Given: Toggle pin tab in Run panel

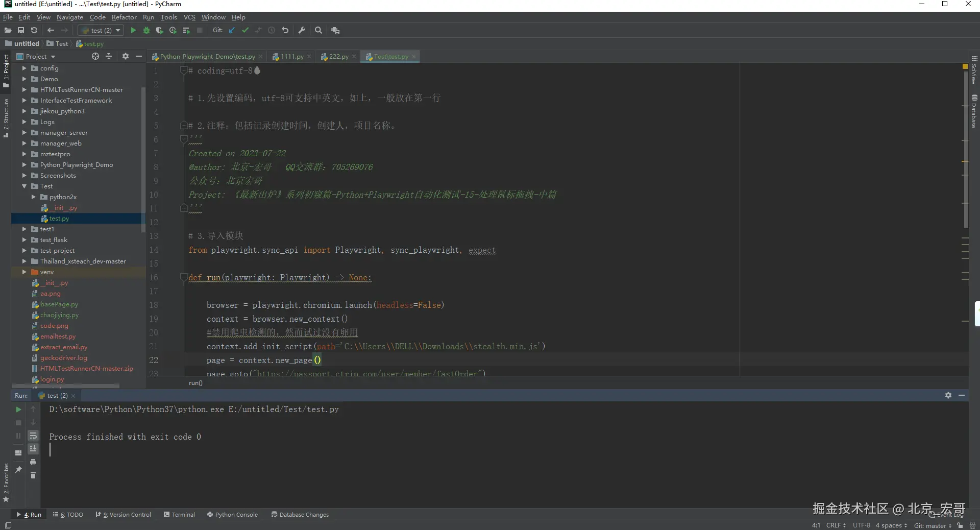Looking at the screenshot, I should click(18, 470).
